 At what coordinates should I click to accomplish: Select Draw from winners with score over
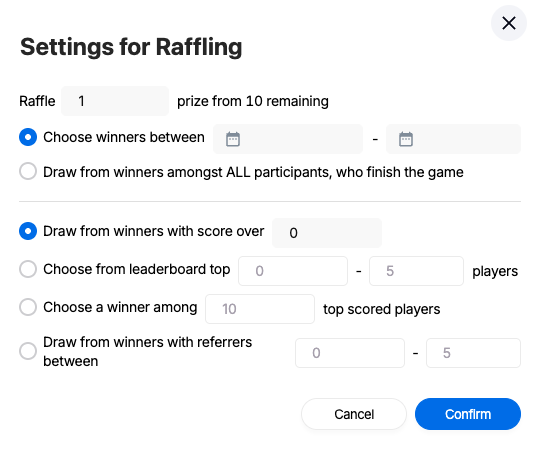[28, 231]
